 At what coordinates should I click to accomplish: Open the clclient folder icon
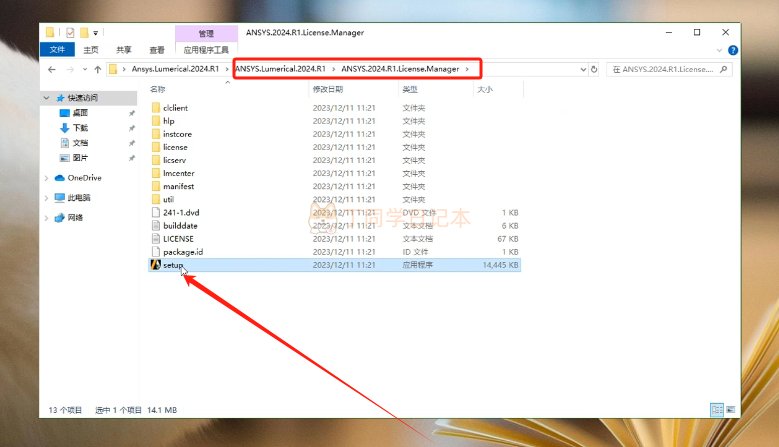coord(156,108)
